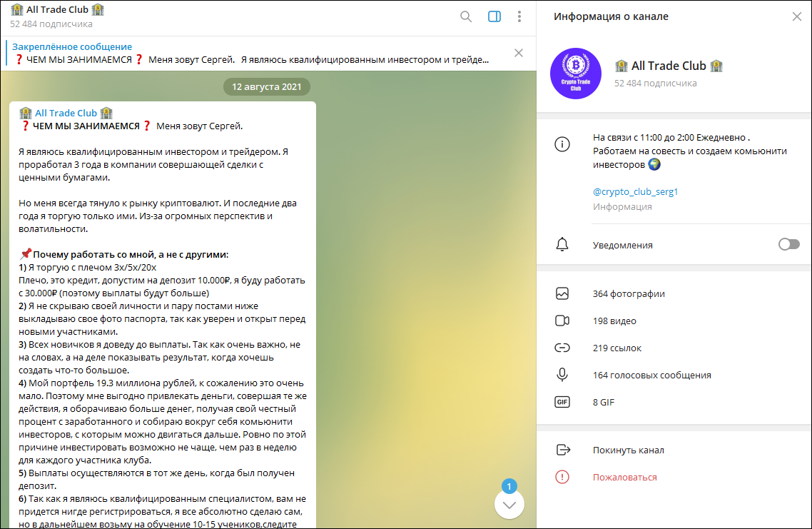Click the message line Я торгую с плечом 3х/5х/20х

coord(88,267)
